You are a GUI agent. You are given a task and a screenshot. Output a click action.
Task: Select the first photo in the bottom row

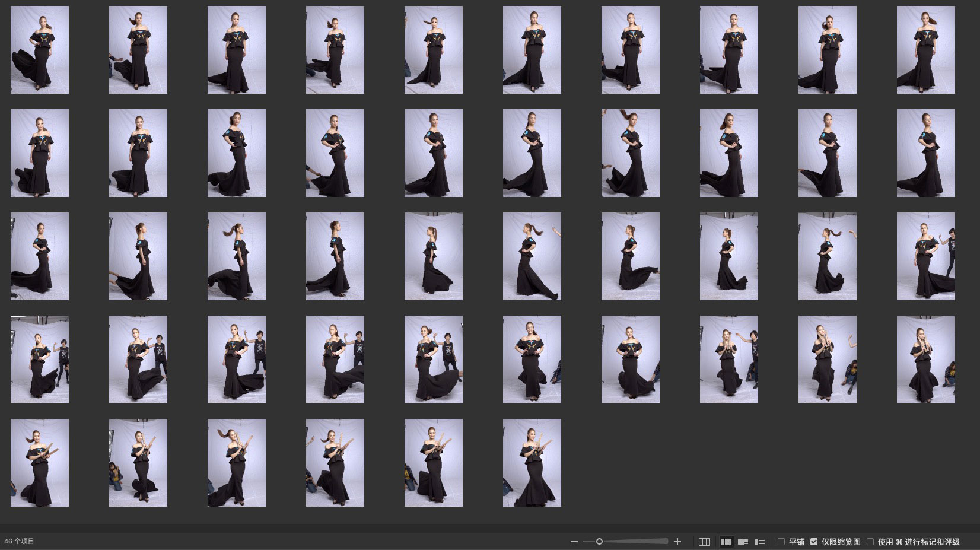(x=40, y=463)
